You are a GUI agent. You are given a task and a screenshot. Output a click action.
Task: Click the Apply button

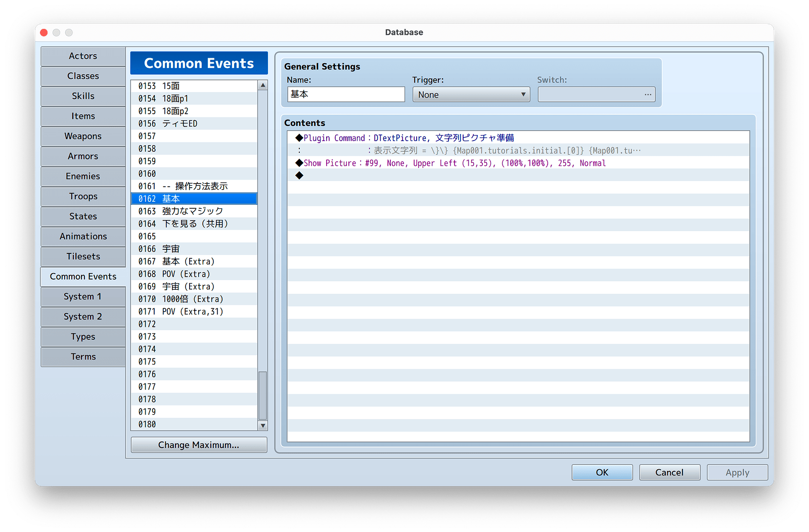point(737,472)
